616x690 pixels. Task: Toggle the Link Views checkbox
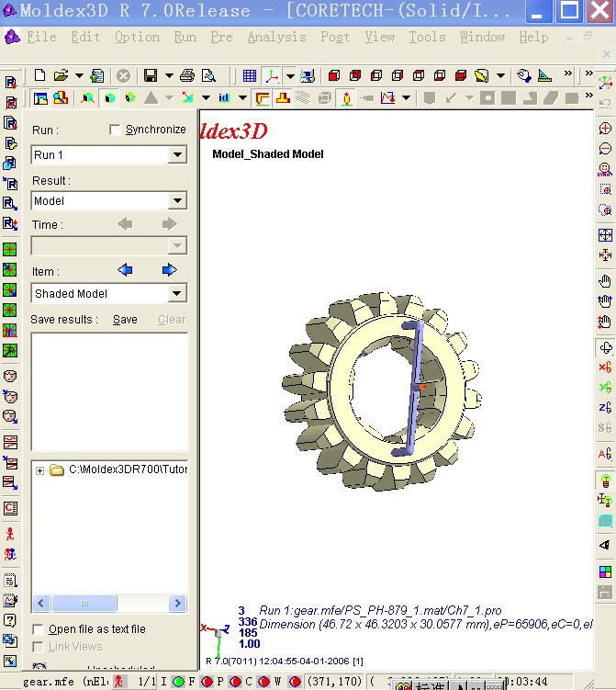(x=39, y=647)
